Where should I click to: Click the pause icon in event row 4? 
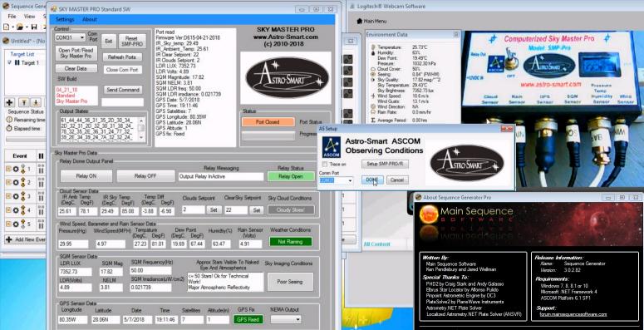click(41, 210)
